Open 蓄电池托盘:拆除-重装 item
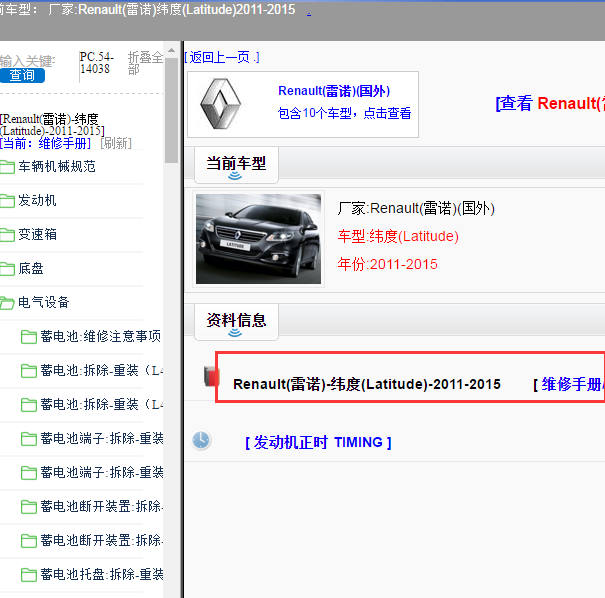This screenshot has height=598, width=605. (x=102, y=574)
